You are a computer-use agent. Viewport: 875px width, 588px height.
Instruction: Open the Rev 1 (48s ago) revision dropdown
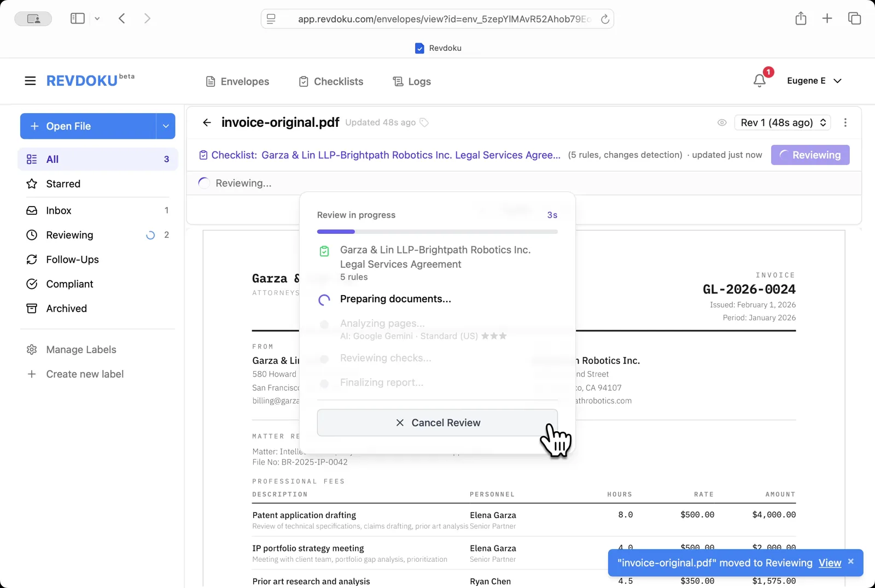[782, 122]
